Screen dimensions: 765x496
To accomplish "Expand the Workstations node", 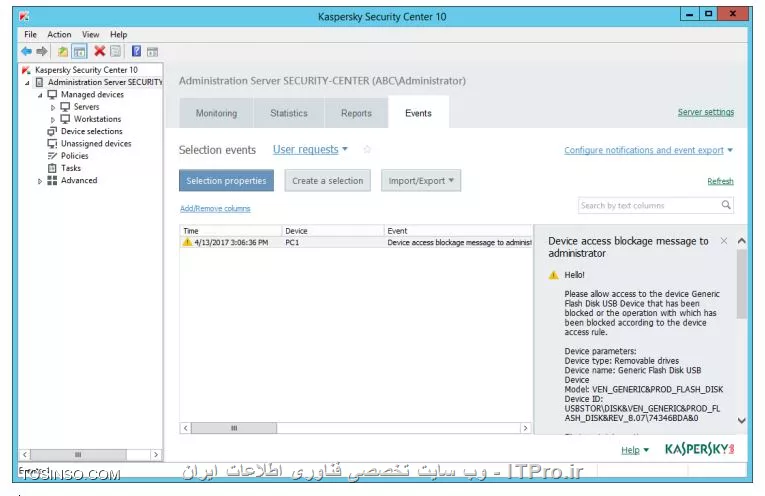I will point(53,119).
